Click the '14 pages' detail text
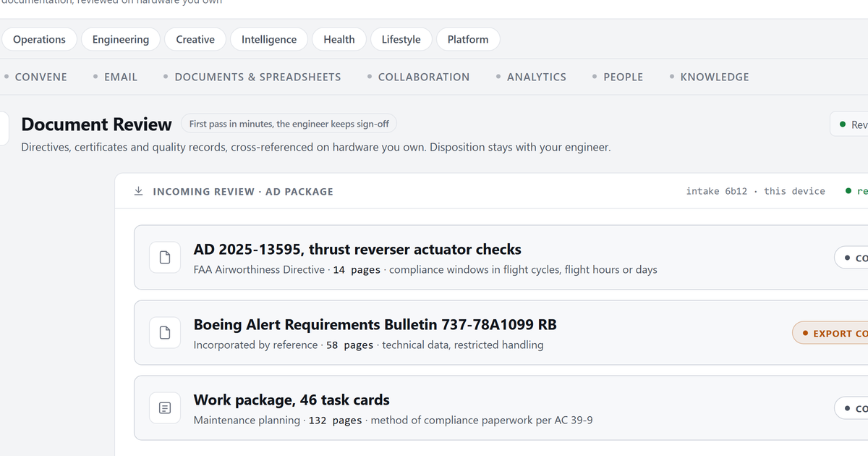 [x=357, y=270]
